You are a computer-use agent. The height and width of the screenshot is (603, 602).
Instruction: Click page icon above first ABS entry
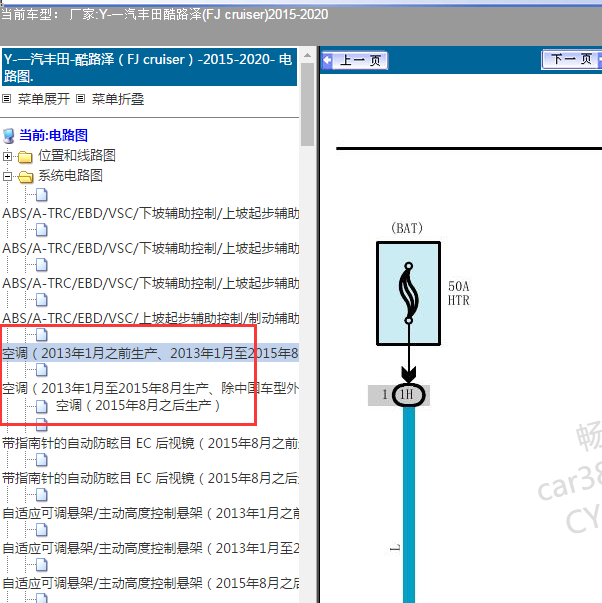coord(42,195)
